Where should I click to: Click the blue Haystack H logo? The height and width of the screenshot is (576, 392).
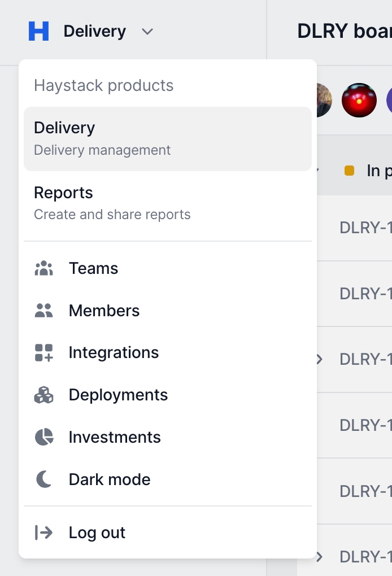point(38,31)
